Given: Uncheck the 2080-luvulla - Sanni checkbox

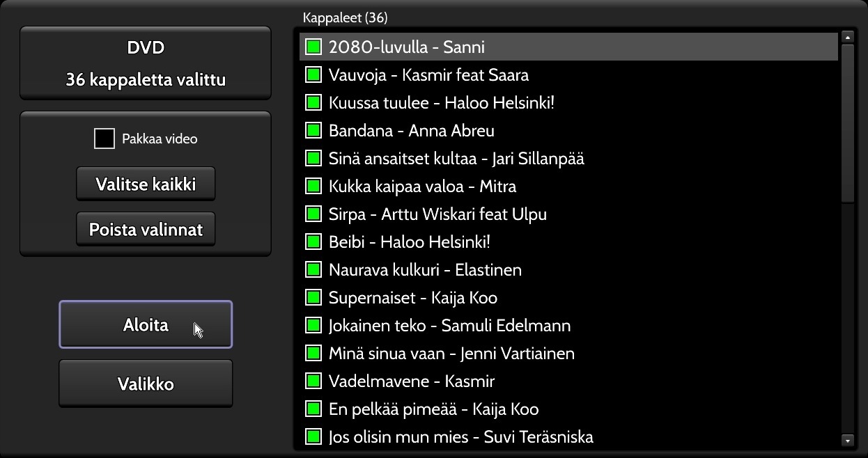Looking at the screenshot, I should coord(313,47).
